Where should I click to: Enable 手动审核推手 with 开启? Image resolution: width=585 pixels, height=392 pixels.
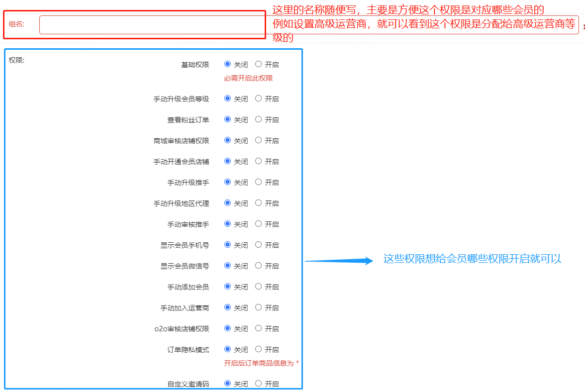click(258, 224)
